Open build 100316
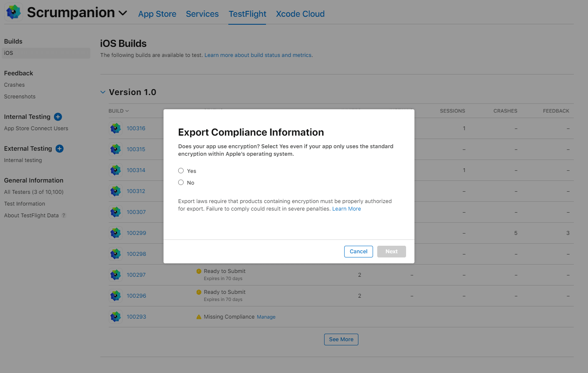This screenshot has height=373, width=588. (136, 129)
